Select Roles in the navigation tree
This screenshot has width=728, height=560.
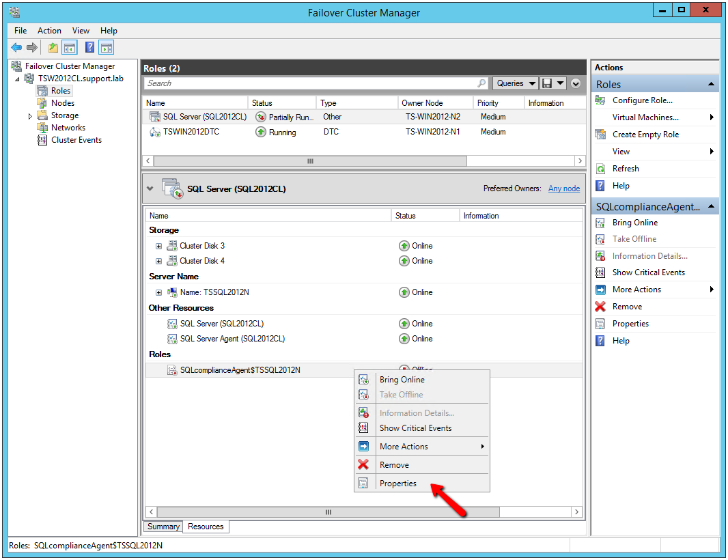[60, 91]
